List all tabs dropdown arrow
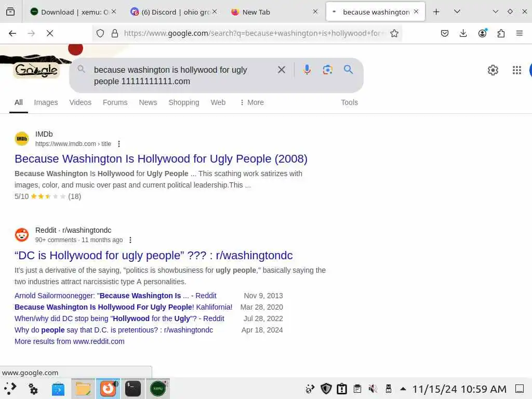532x399 pixels. [457, 12]
